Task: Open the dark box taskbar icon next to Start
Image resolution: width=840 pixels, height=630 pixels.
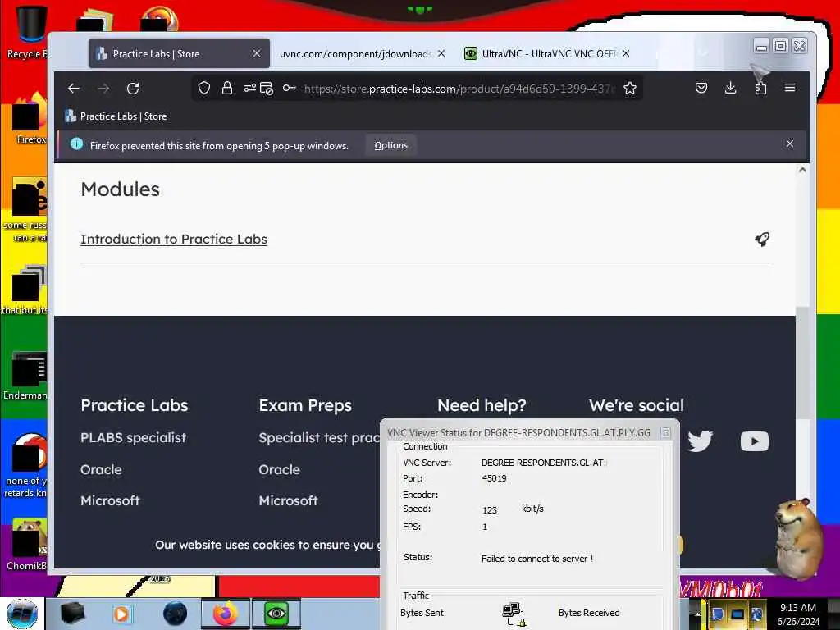Action: 73,614
